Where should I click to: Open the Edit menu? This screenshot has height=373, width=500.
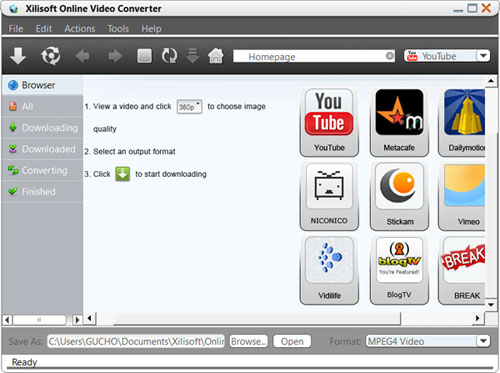[44, 29]
